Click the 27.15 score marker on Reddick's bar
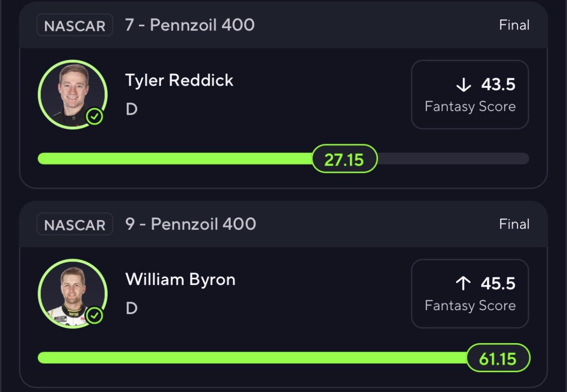Image resolution: width=567 pixels, height=392 pixels. pyautogui.click(x=345, y=159)
